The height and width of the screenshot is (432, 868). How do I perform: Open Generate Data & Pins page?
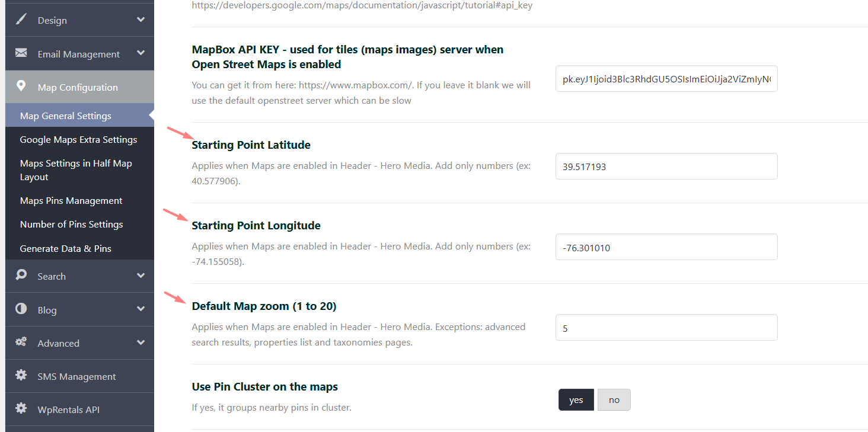click(65, 249)
